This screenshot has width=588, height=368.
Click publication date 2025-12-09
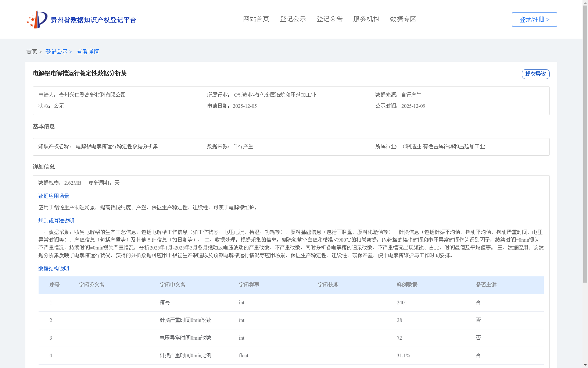(x=413, y=106)
